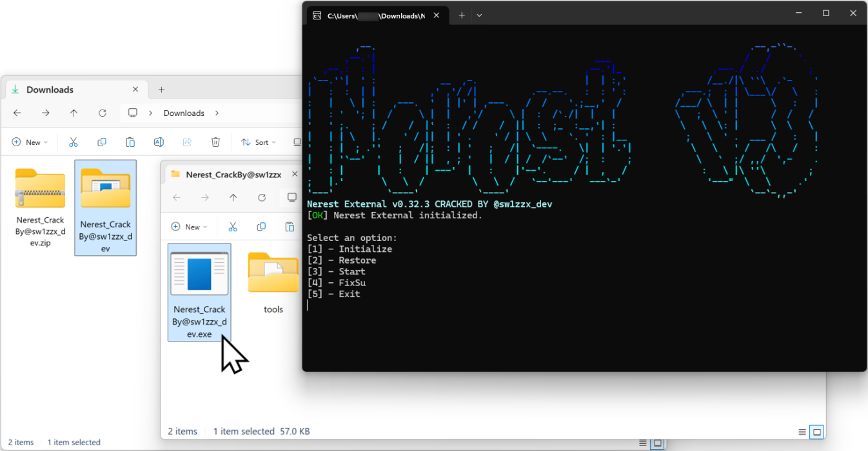
Task: Select large thumbnails view toggle in status bar
Action: [x=816, y=432]
